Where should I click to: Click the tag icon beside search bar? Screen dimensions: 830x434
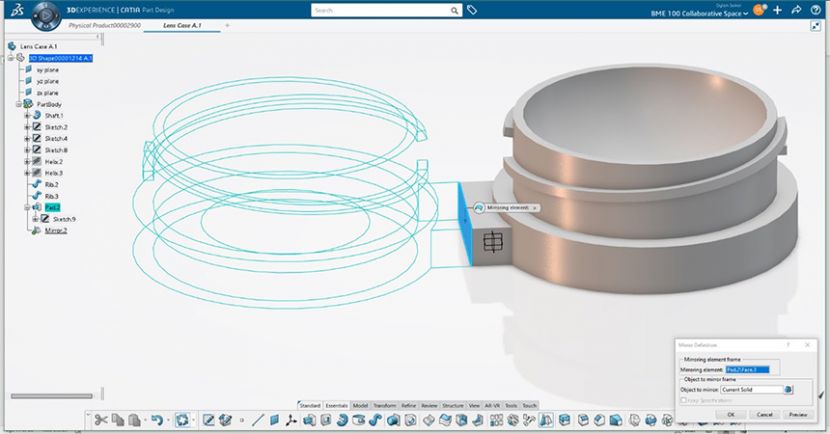pos(473,10)
